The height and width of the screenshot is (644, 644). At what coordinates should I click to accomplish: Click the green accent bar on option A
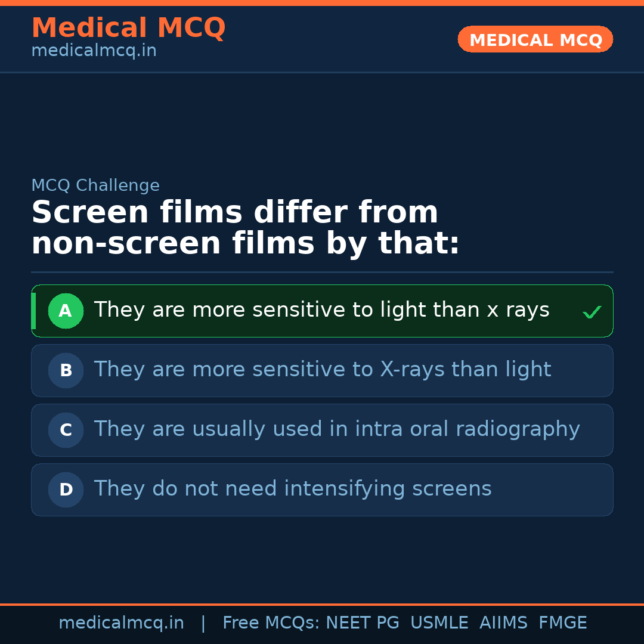(x=33, y=311)
